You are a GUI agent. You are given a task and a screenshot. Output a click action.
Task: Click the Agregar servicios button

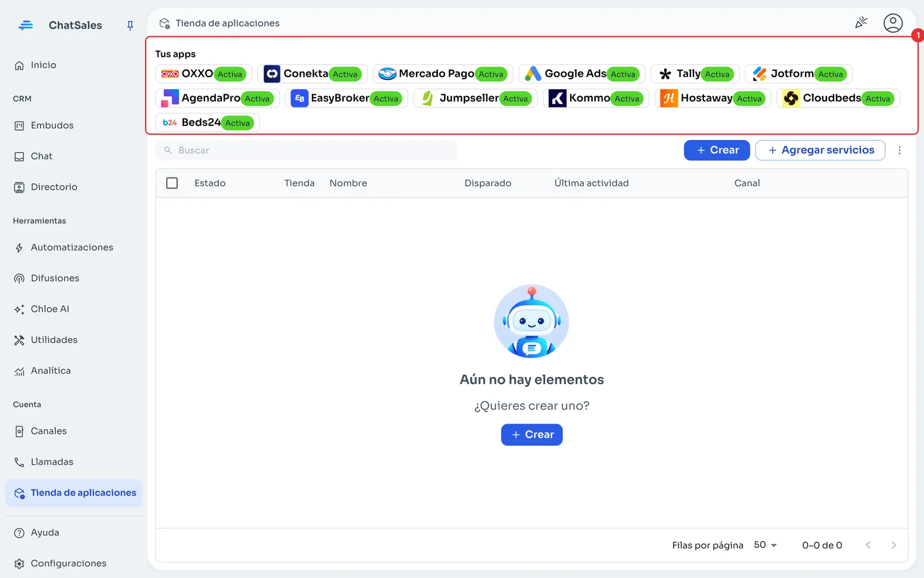click(820, 150)
